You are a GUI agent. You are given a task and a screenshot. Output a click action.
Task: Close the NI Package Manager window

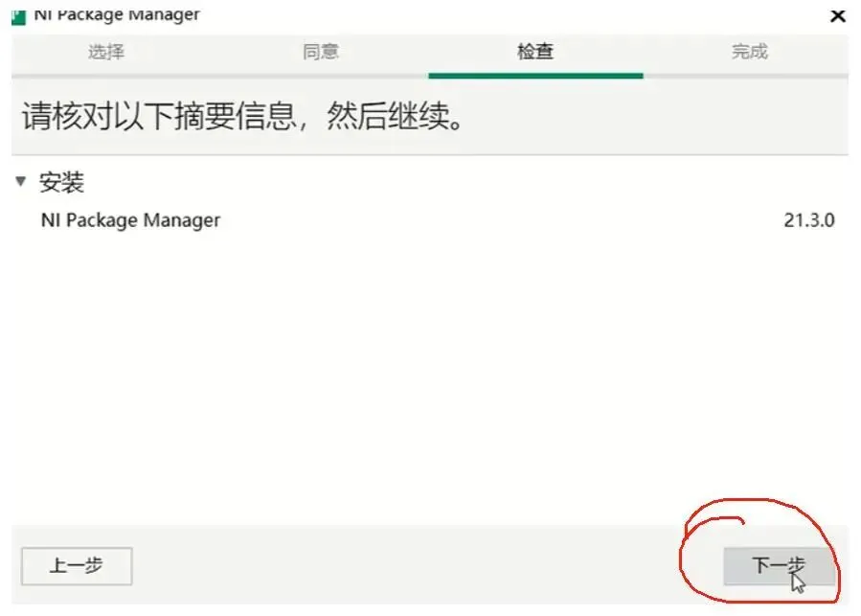[837, 16]
